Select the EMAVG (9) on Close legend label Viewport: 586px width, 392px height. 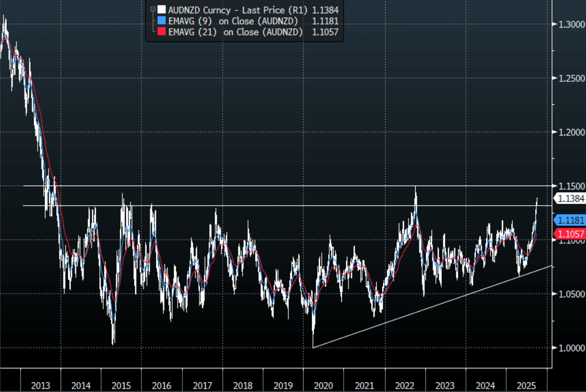(x=233, y=21)
